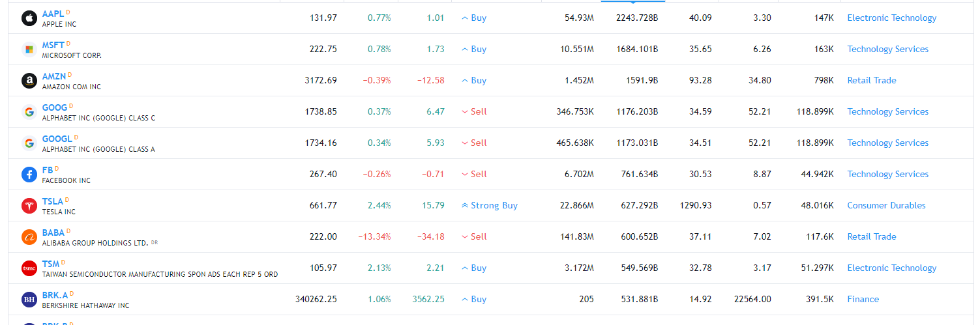Open the TSM ticker link
980x325 pixels.
(x=51, y=264)
